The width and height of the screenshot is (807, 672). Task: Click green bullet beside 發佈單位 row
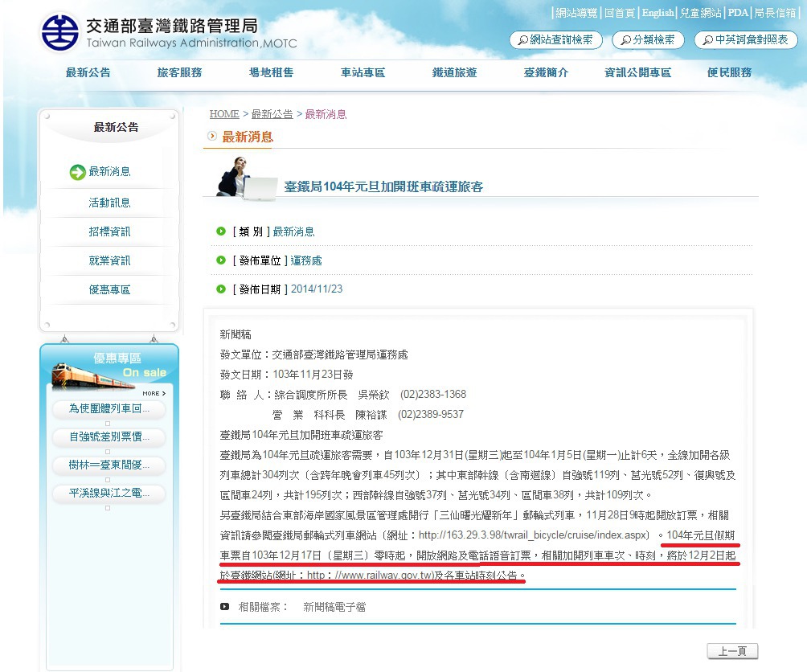221,260
